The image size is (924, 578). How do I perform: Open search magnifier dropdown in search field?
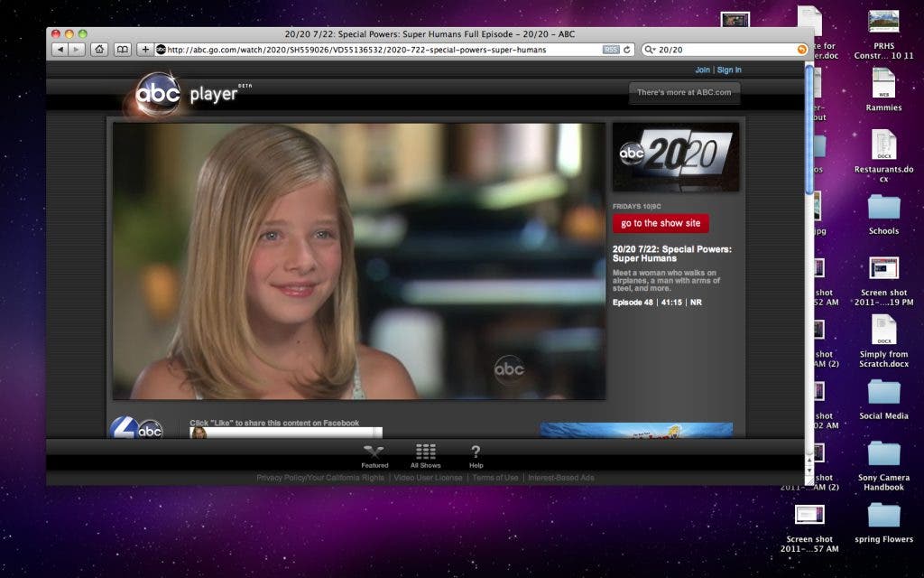click(x=650, y=50)
